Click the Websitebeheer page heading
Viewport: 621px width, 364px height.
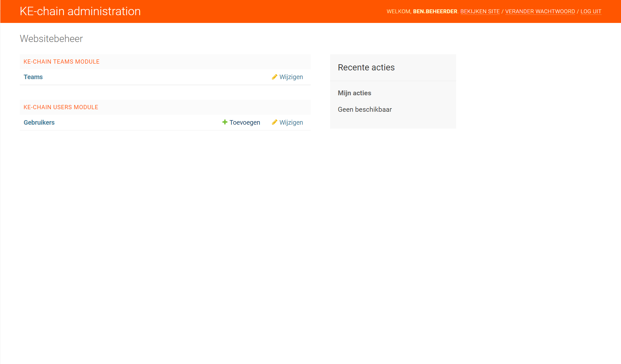pos(51,39)
